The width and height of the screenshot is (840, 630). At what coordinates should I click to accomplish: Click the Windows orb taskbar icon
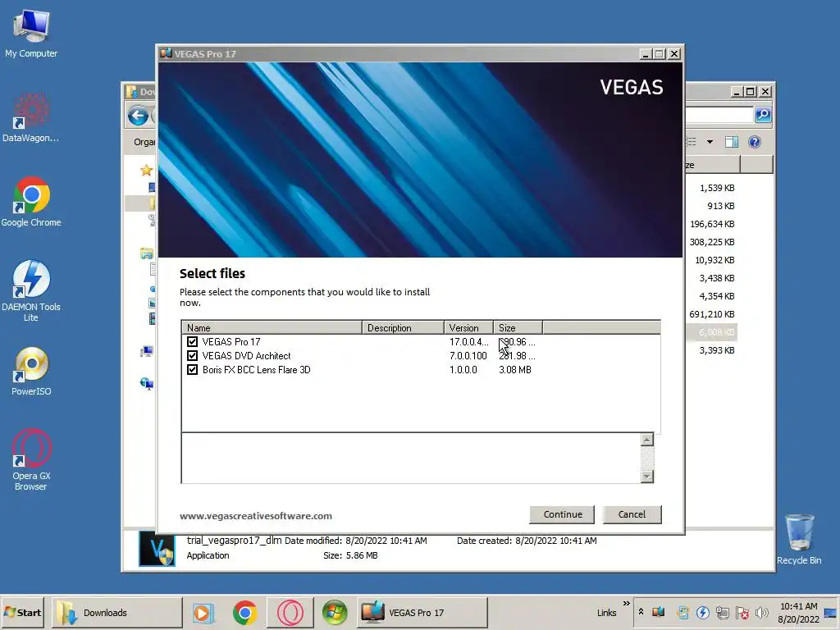coord(335,612)
